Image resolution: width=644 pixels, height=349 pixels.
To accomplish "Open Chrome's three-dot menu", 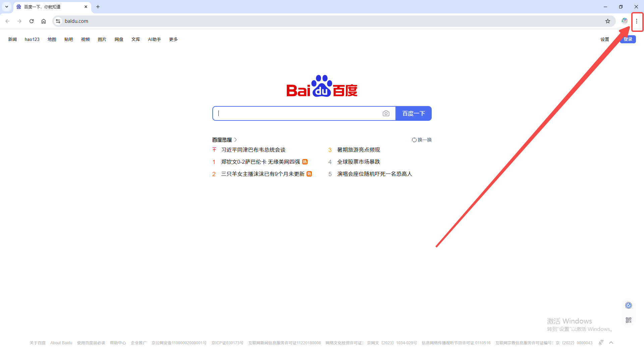I will [637, 21].
